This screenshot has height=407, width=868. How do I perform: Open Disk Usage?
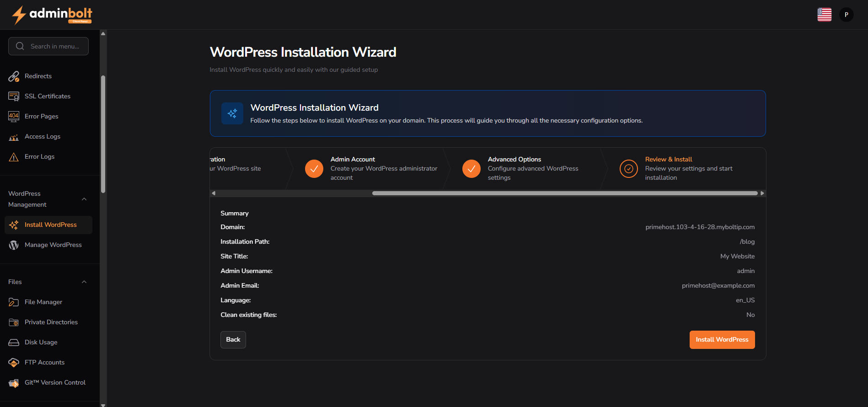(48, 343)
